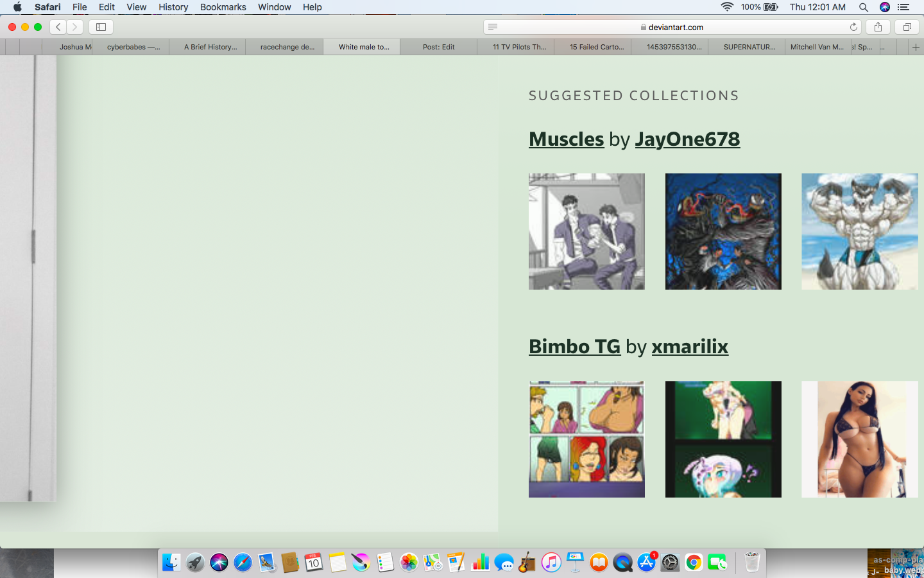
Task: Open the 'Bimbo TG' collection link
Action: [574, 346]
